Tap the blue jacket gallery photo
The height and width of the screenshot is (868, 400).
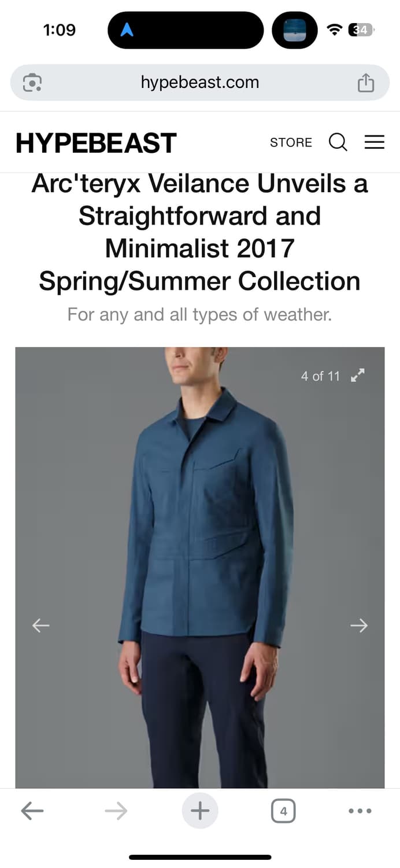(200, 567)
